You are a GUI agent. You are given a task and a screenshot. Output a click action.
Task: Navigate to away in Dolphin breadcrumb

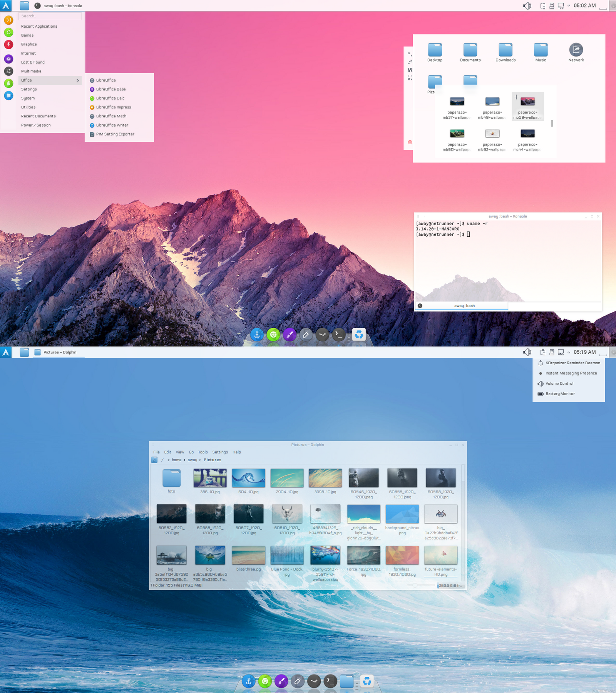point(192,460)
